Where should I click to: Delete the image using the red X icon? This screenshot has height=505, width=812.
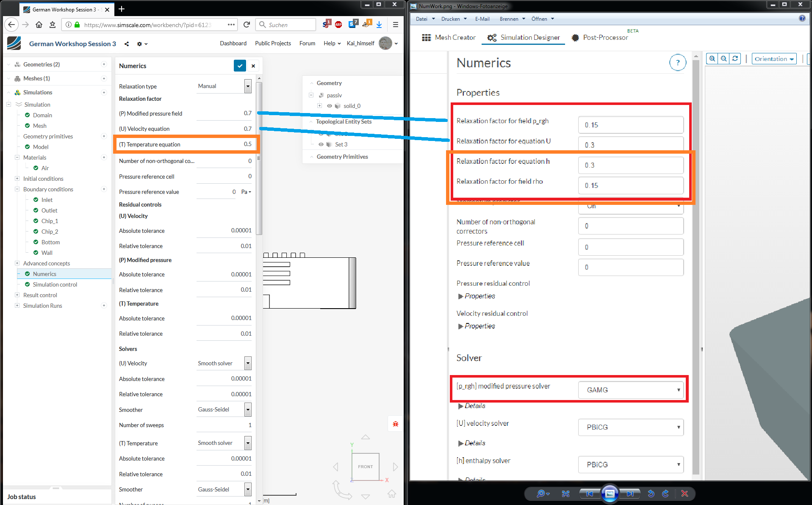(x=685, y=494)
